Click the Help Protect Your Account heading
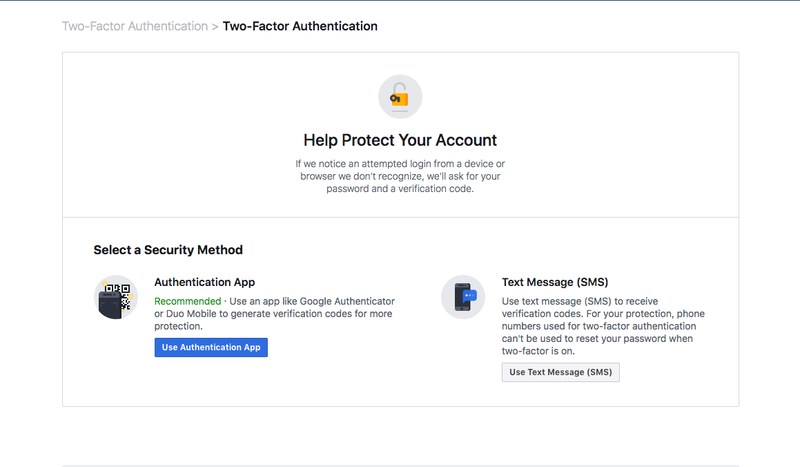The width and height of the screenshot is (800, 467). [400, 140]
